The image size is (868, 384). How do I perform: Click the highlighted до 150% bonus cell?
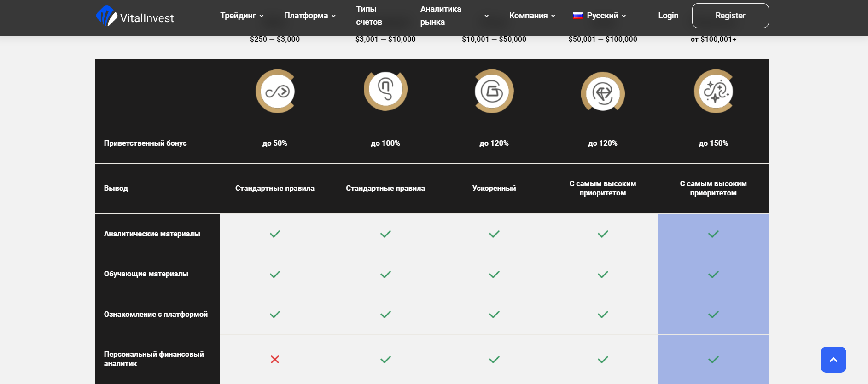click(713, 143)
